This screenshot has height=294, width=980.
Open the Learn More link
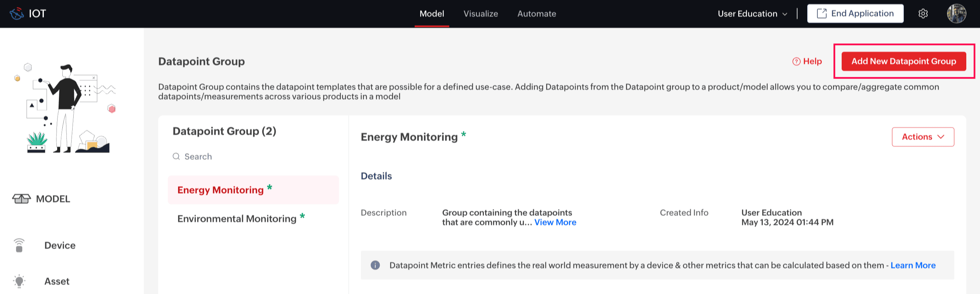click(x=913, y=265)
